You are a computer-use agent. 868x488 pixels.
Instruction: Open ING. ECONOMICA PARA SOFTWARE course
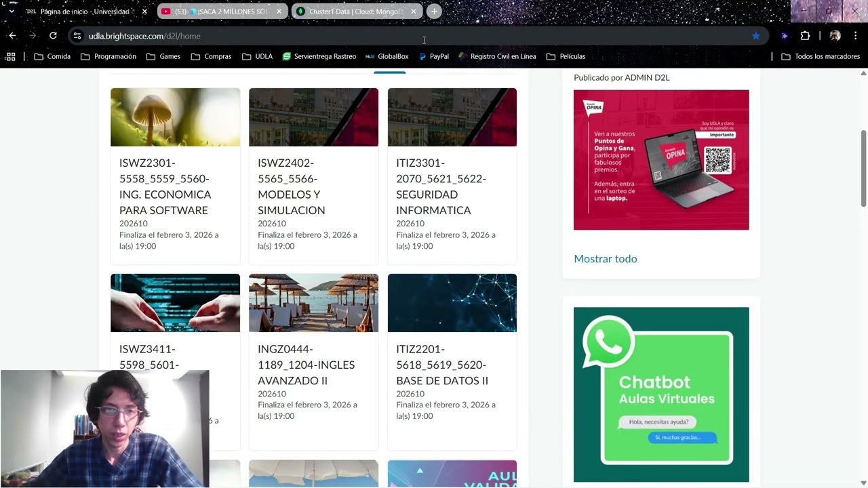165,186
